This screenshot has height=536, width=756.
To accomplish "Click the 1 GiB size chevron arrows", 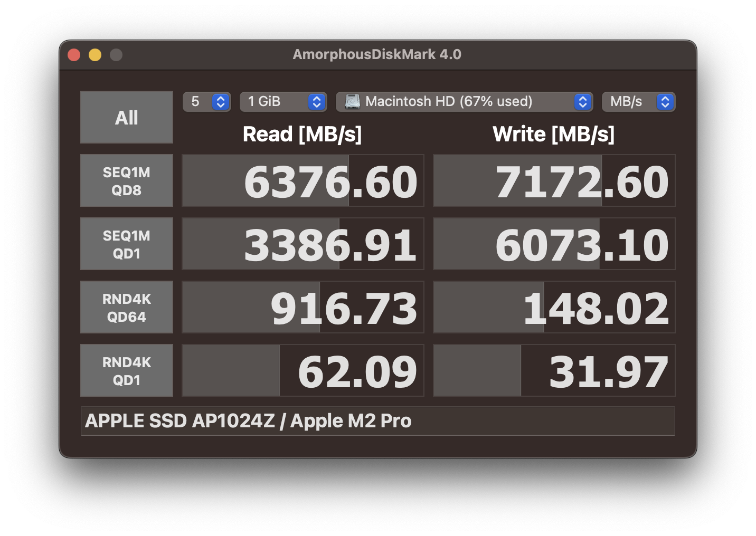I will point(317,102).
